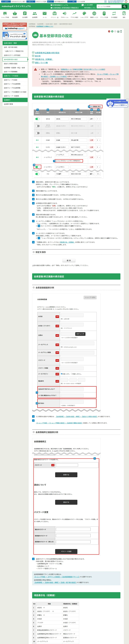Click the magnifier search button
The width and height of the screenshot is (129, 644).
(124, 7)
